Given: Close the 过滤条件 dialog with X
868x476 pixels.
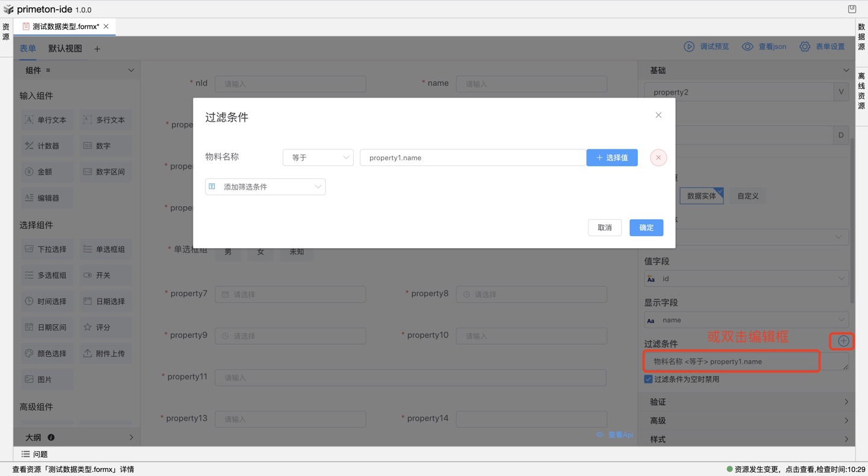Looking at the screenshot, I should point(658,115).
